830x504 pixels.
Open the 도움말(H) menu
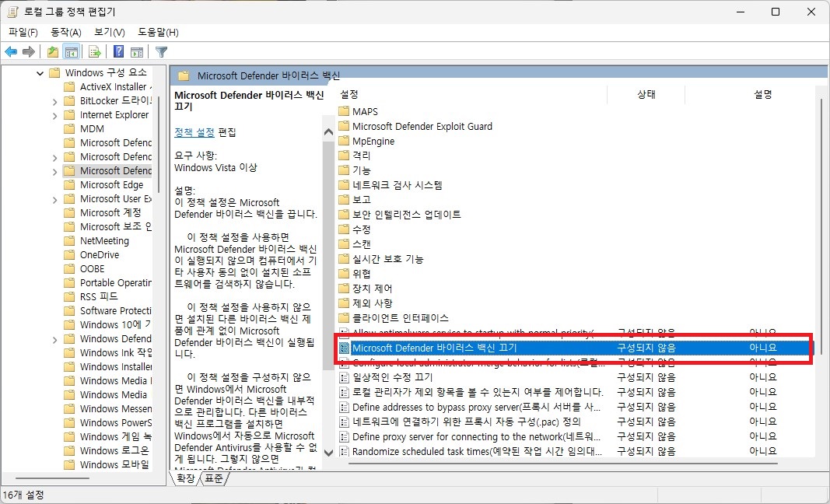158,33
